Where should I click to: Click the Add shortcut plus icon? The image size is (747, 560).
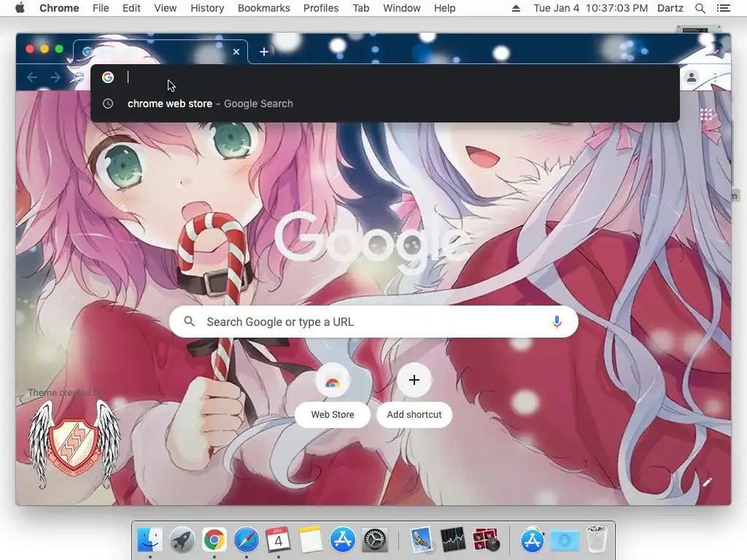pos(414,380)
